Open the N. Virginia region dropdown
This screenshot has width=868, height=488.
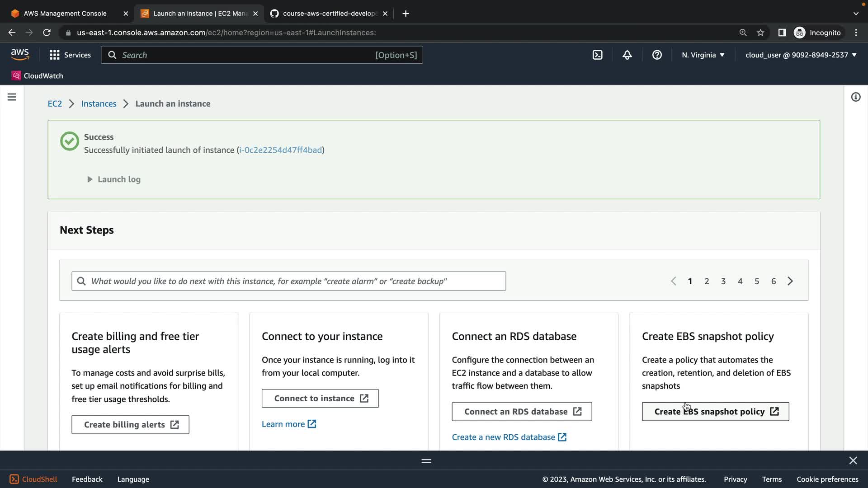703,55
